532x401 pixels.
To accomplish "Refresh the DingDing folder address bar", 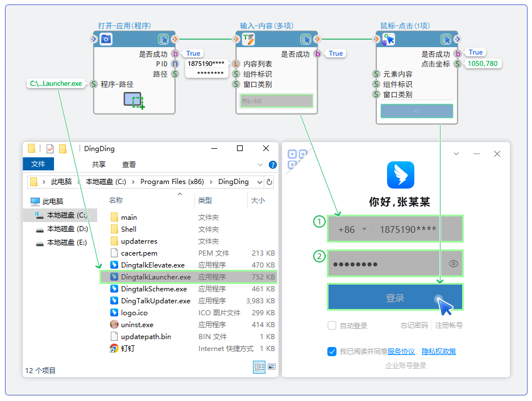I will point(269,182).
